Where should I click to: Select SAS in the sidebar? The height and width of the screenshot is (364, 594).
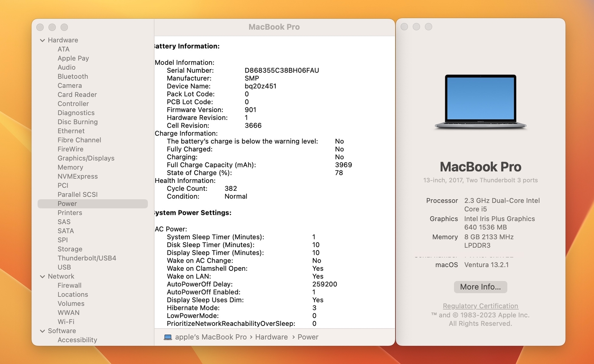pyautogui.click(x=64, y=222)
